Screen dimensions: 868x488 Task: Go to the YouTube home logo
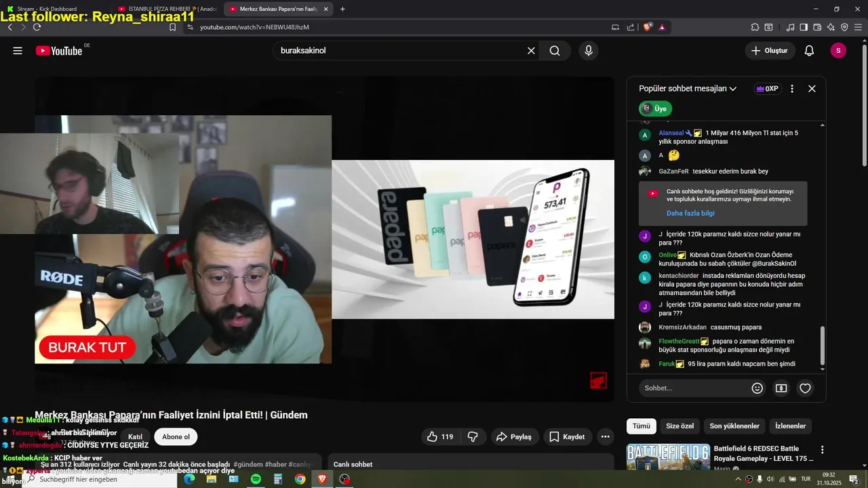click(59, 51)
